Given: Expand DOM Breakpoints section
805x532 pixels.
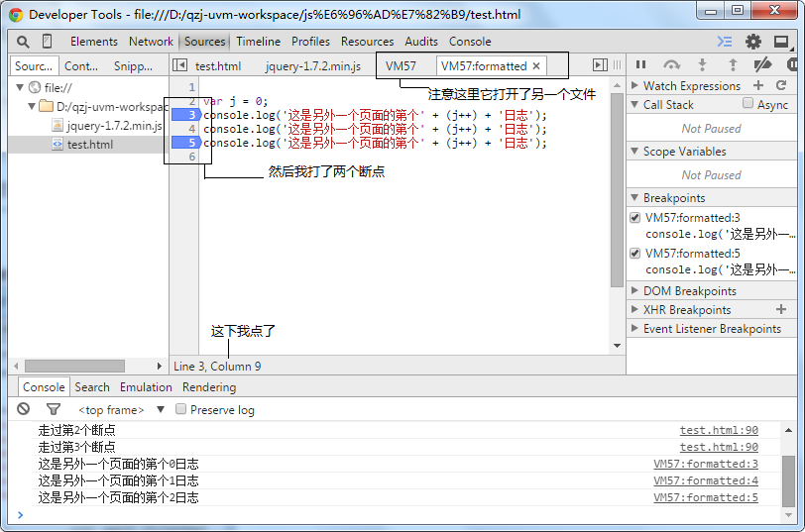Looking at the screenshot, I should [634, 290].
